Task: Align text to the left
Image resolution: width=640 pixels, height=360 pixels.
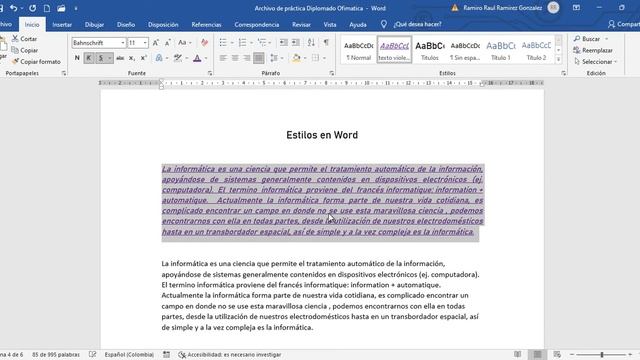Action: coord(223,58)
